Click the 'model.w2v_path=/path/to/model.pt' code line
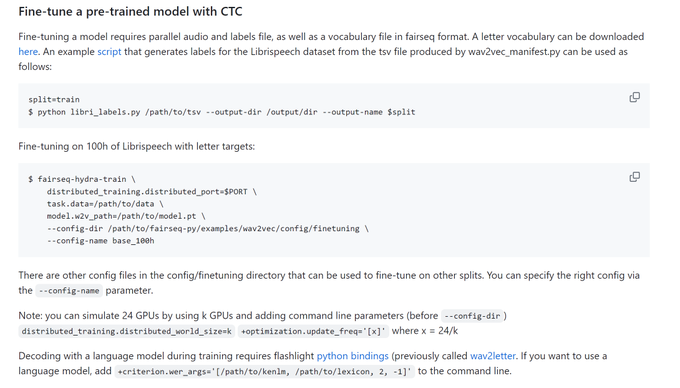This screenshot has width=680, height=388. [x=126, y=216]
